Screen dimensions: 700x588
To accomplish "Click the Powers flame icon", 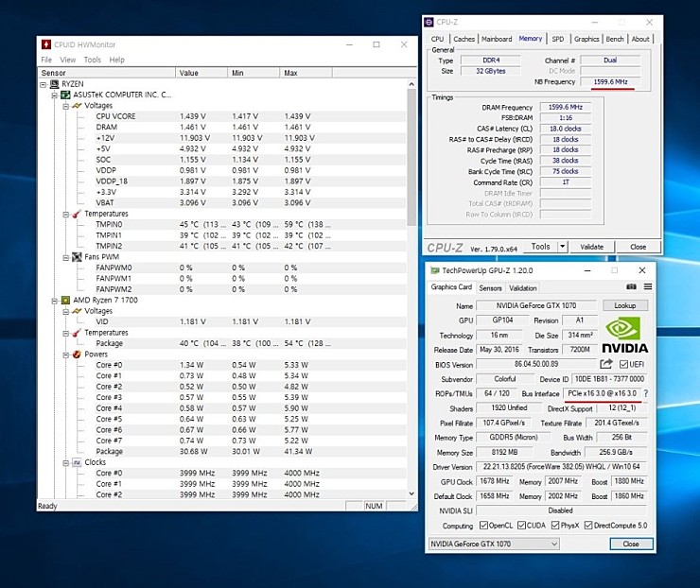I will click(x=77, y=355).
